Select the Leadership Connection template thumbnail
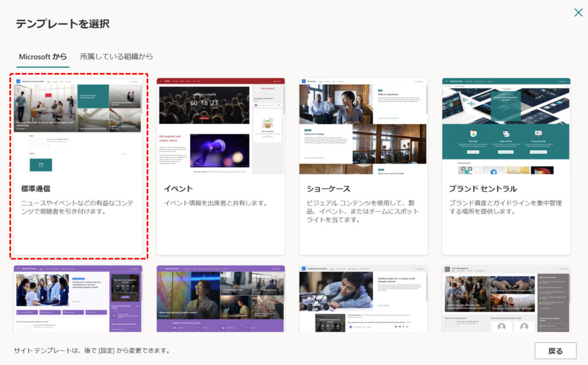Viewport: 588px width, 365px height. 363,298
